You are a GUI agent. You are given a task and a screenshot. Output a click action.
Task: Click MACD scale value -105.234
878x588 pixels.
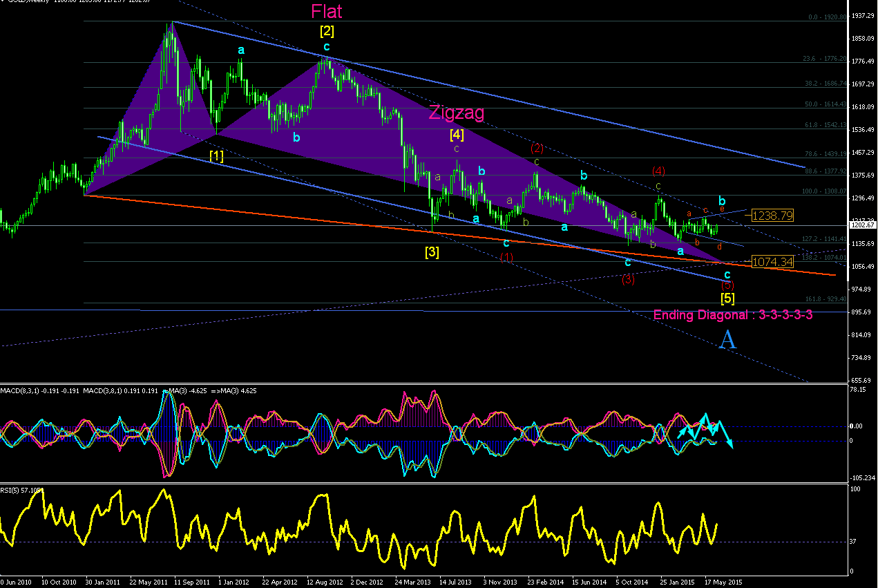(x=863, y=477)
